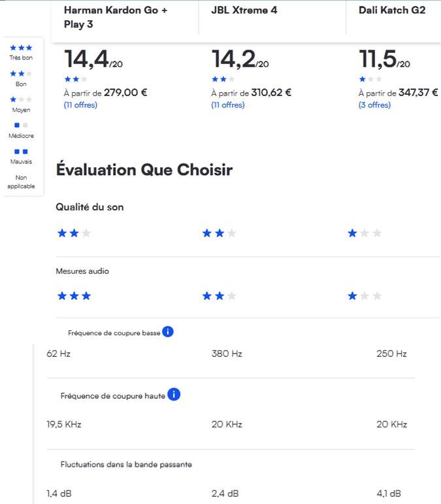441x504 pixels.
Task: Open the 11 offres link under Harman Kardon
Action: 80,105
